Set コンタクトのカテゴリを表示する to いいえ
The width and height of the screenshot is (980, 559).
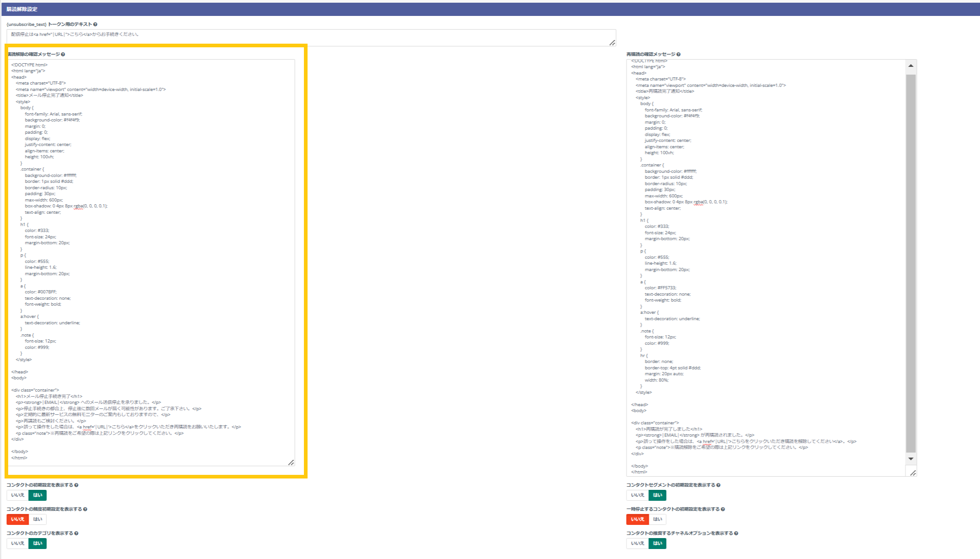(x=18, y=544)
